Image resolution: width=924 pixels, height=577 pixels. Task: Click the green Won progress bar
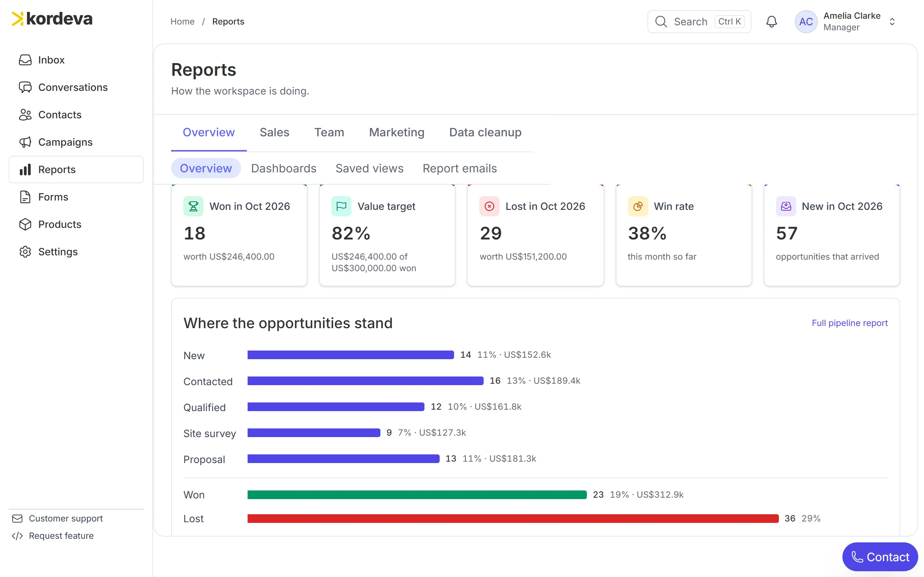coord(417,494)
